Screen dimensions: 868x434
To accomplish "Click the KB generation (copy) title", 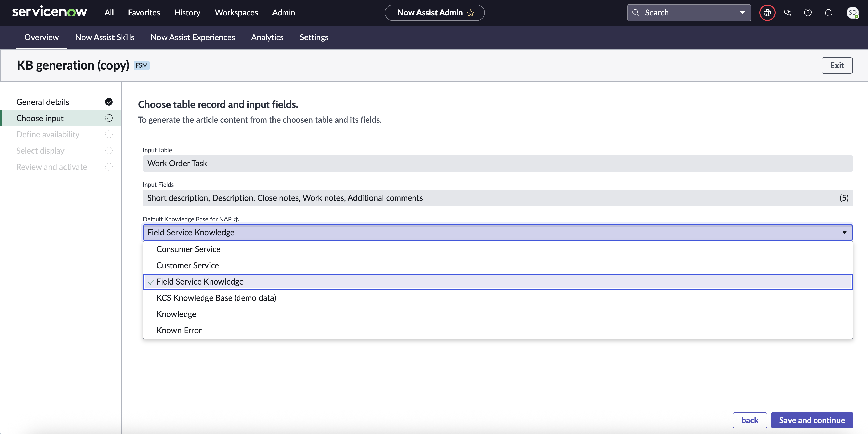I will point(73,65).
